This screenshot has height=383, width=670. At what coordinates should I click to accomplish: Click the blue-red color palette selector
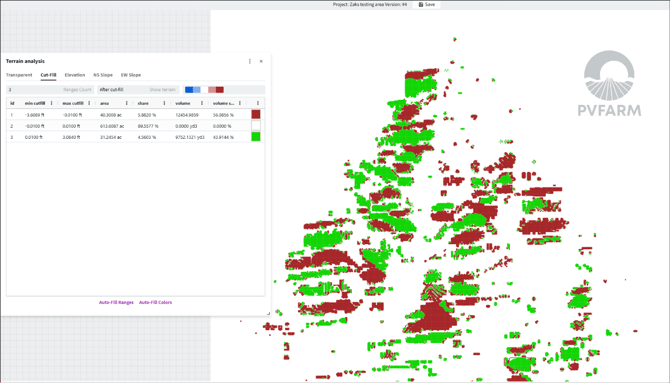204,90
